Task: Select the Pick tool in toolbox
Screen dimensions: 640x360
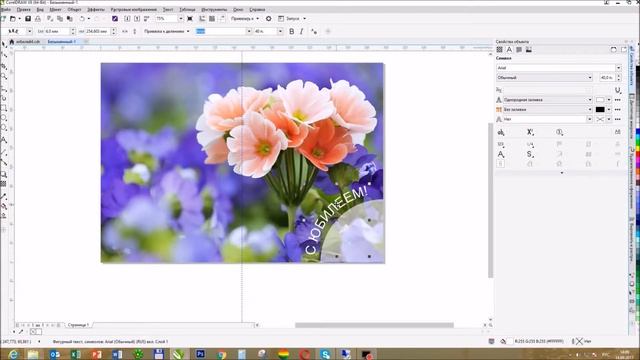Action: coord(4,44)
